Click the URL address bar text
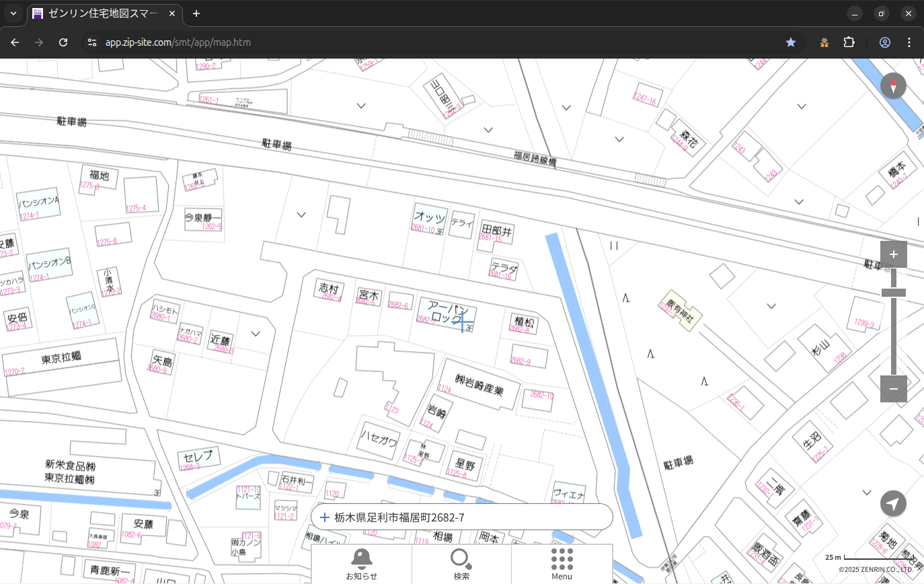The height and width of the screenshot is (584, 924). click(178, 42)
